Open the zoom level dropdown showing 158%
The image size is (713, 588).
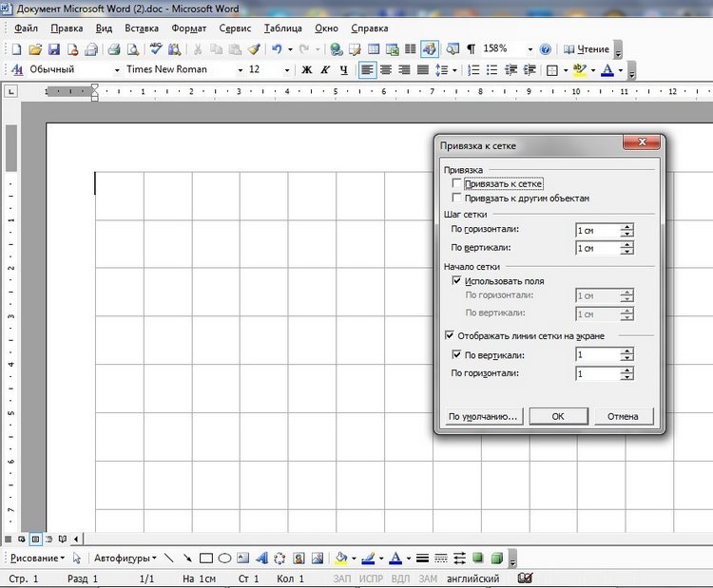click(x=529, y=49)
